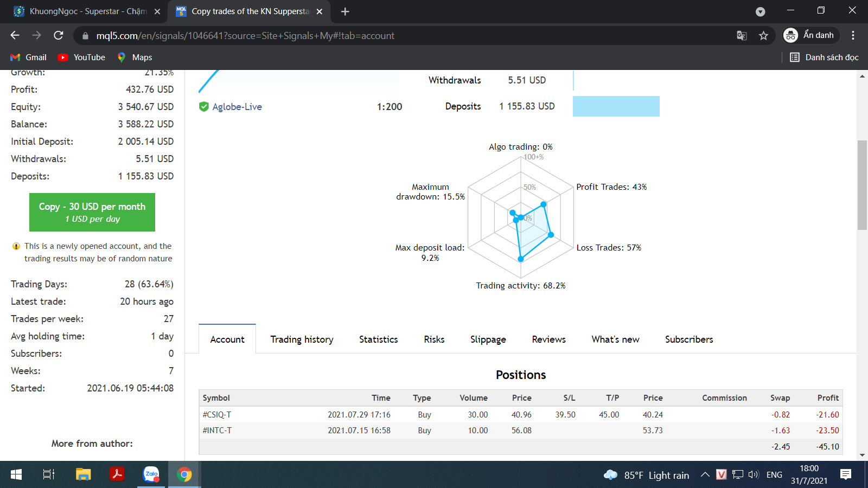Click the browser back arrow
The image size is (868, 488).
tap(15, 35)
